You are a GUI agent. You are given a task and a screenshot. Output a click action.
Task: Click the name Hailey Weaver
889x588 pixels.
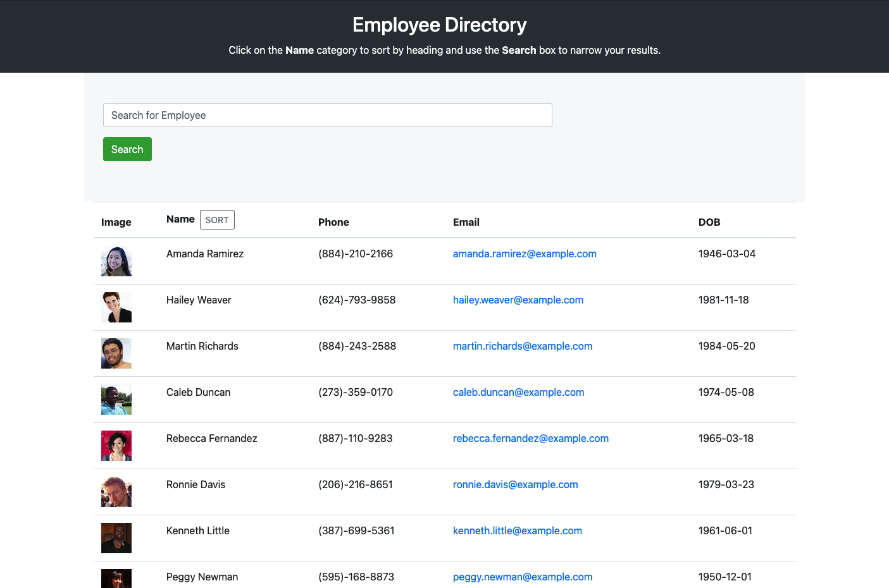[199, 300]
